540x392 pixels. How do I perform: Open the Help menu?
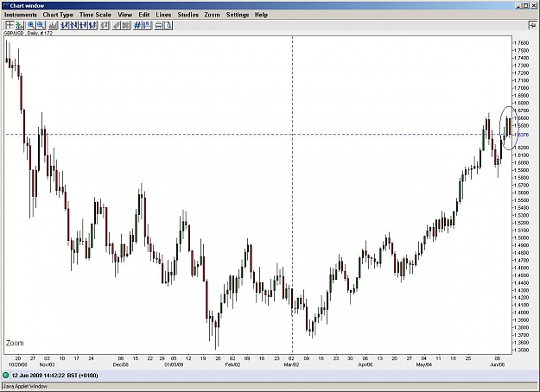pyautogui.click(x=261, y=15)
